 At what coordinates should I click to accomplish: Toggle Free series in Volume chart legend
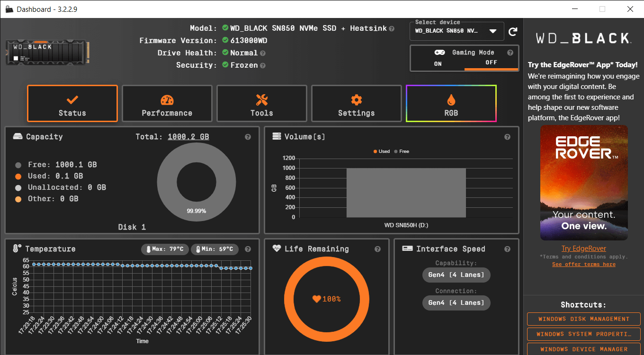coord(402,151)
